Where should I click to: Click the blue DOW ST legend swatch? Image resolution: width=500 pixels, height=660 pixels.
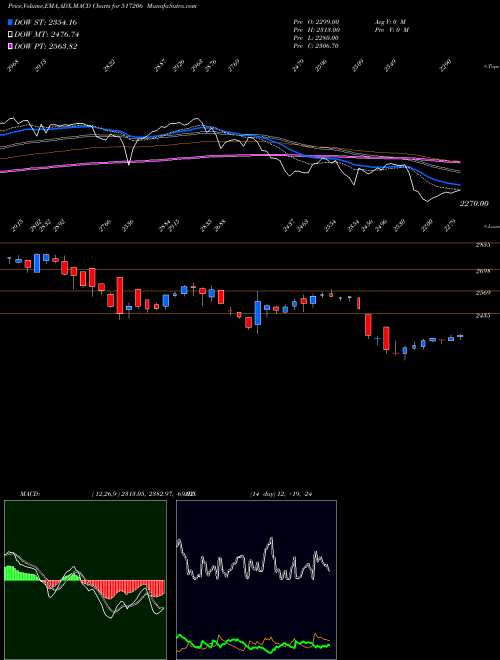[10, 22]
